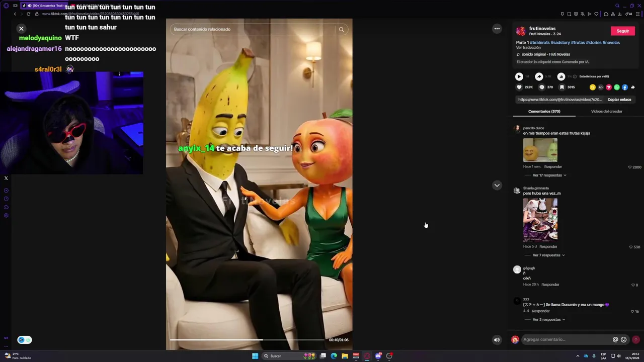Follow frutinovelas with the Seguir button
644x362 pixels.
[623, 31]
